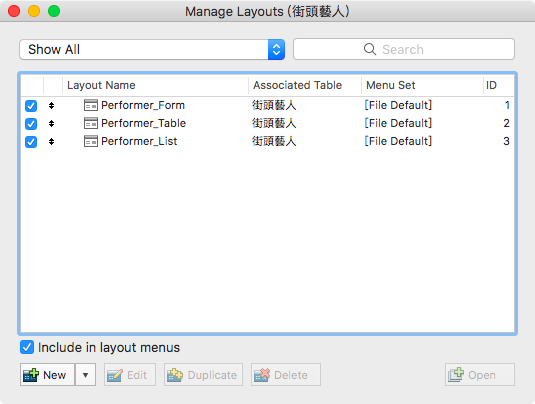
Task: Click ID value 1 in Performer_Form row
Action: (507, 105)
